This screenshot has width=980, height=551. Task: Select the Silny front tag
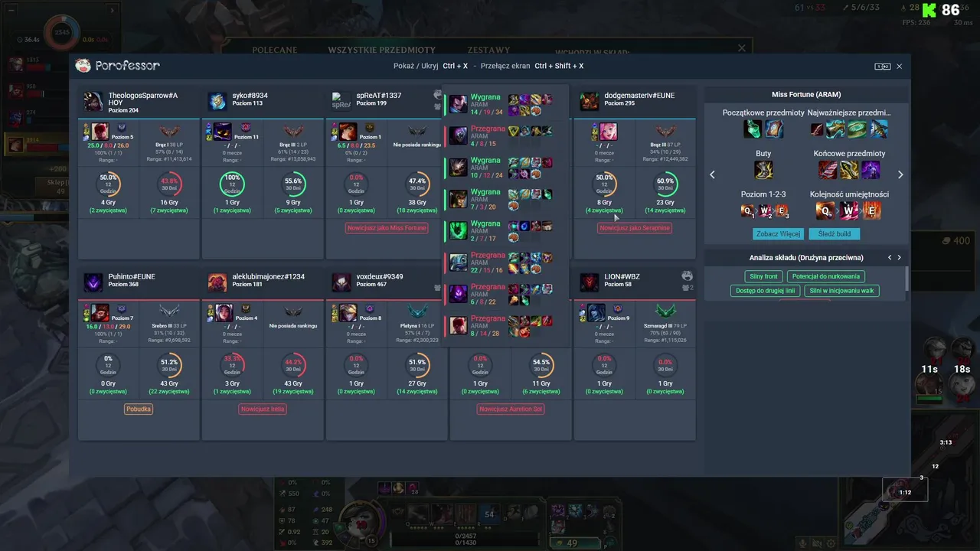(x=763, y=276)
